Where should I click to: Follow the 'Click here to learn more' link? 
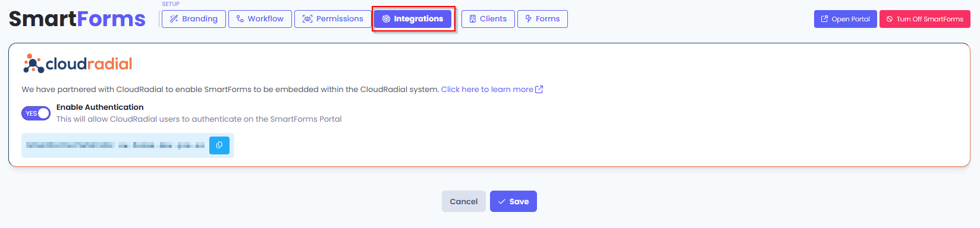pos(487,90)
